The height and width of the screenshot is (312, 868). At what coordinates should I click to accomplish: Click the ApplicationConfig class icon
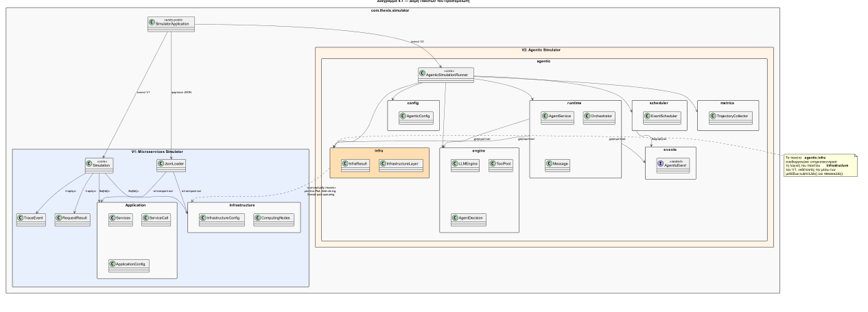pos(113,263)
